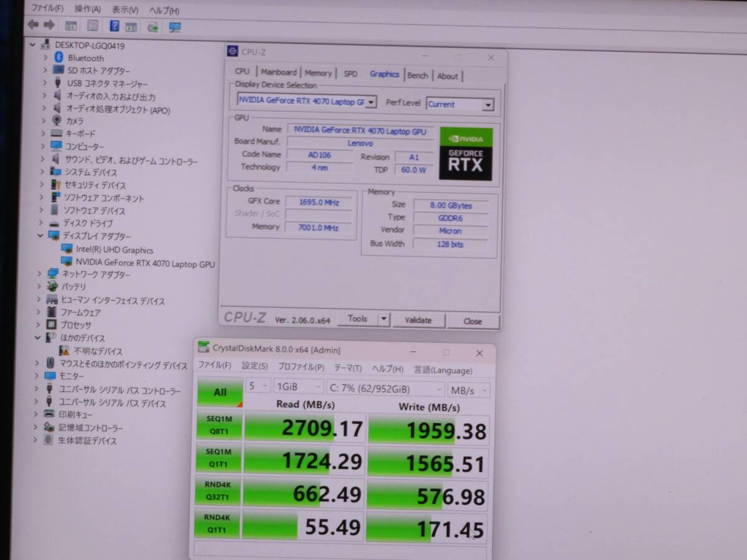Click the blue help question-mark toolbar icon
This screenshot has height=560, width=747.
click(115, 26)
